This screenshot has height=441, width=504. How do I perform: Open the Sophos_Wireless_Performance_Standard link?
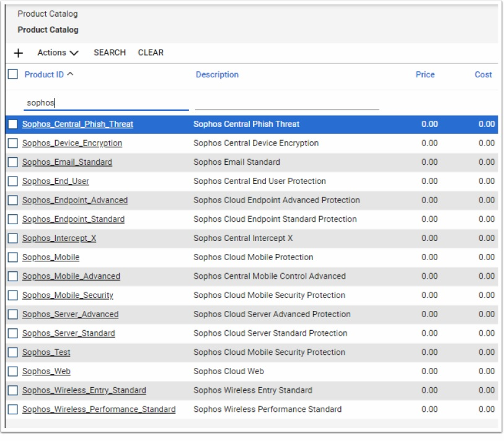(99, 409)
